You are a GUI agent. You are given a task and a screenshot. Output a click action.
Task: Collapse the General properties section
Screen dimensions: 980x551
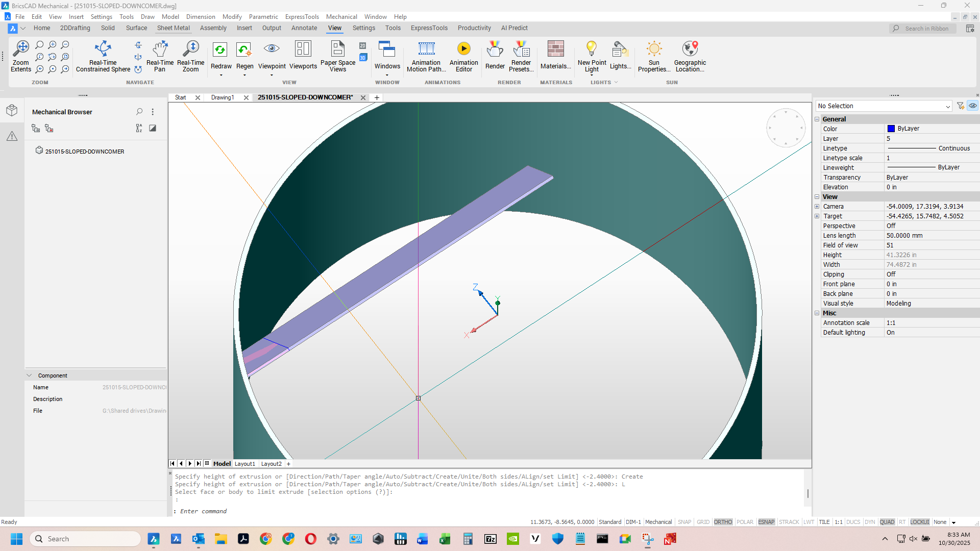pos(817,119)
